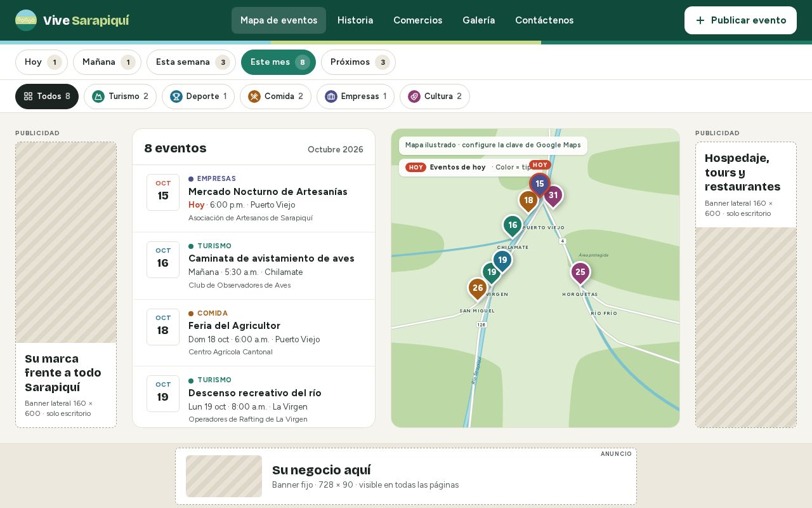Open the Galería page

click(x=479, y=20)
